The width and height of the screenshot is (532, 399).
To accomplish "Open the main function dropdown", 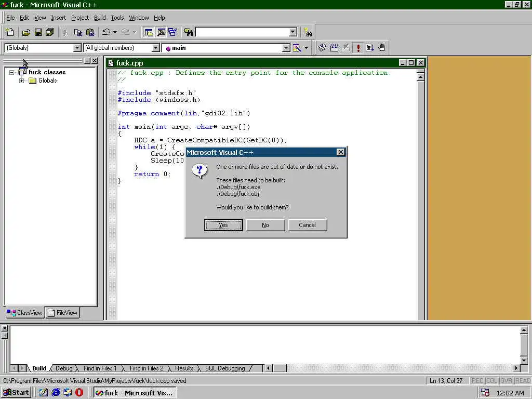I will (x=286, y=48).
